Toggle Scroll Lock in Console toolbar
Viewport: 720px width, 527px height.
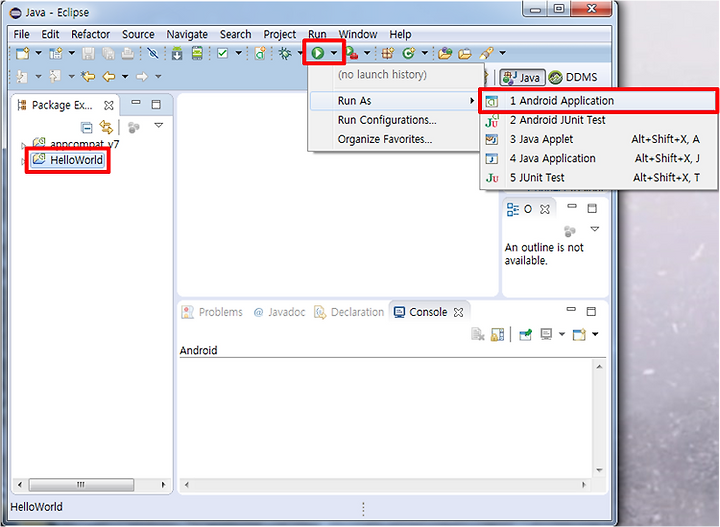(x=497, y=335)
